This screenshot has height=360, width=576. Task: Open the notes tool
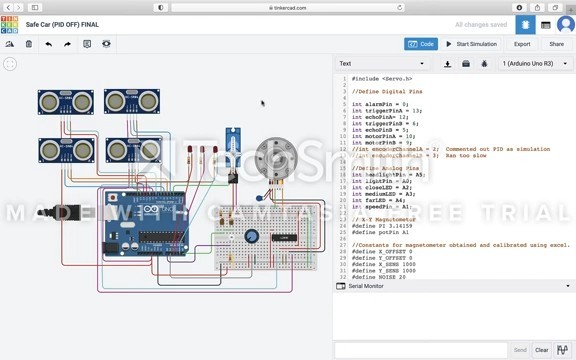[x=87, y=44]
